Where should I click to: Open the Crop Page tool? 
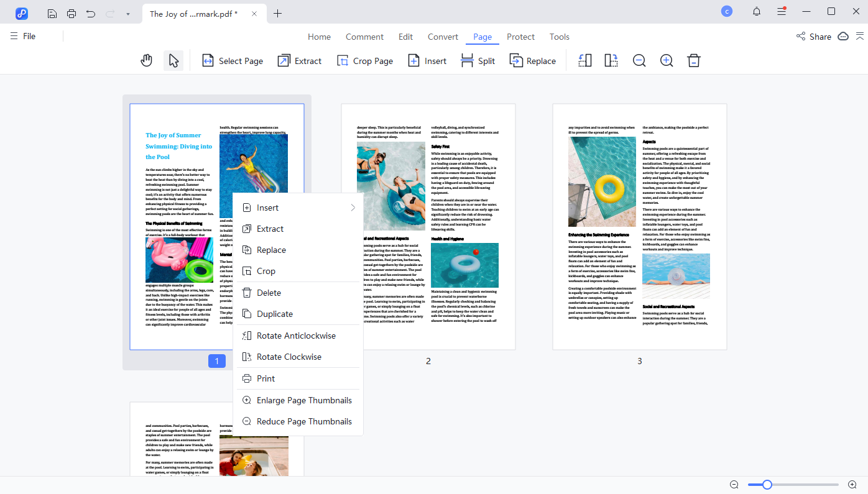tap(365, 60)
